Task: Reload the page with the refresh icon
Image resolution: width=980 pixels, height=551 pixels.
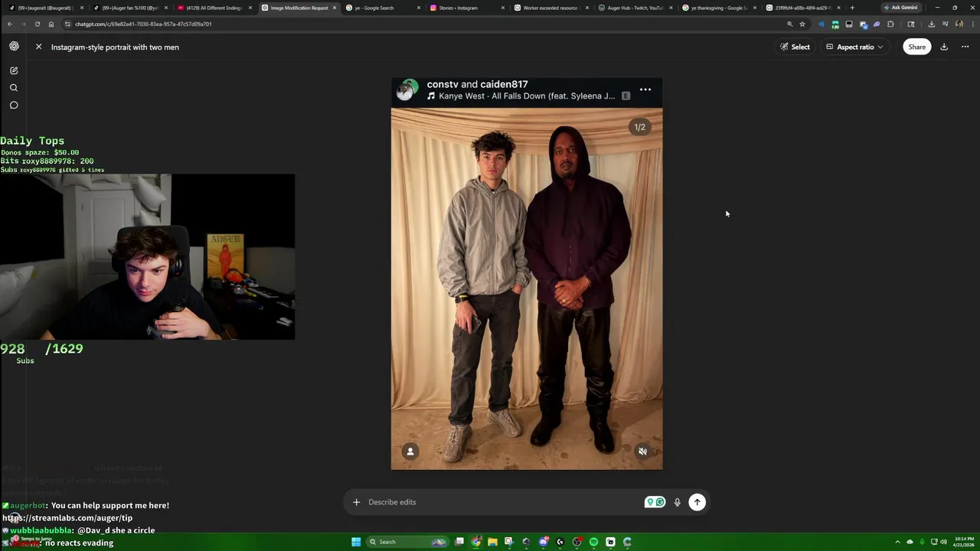Action: tap(37, 24)
